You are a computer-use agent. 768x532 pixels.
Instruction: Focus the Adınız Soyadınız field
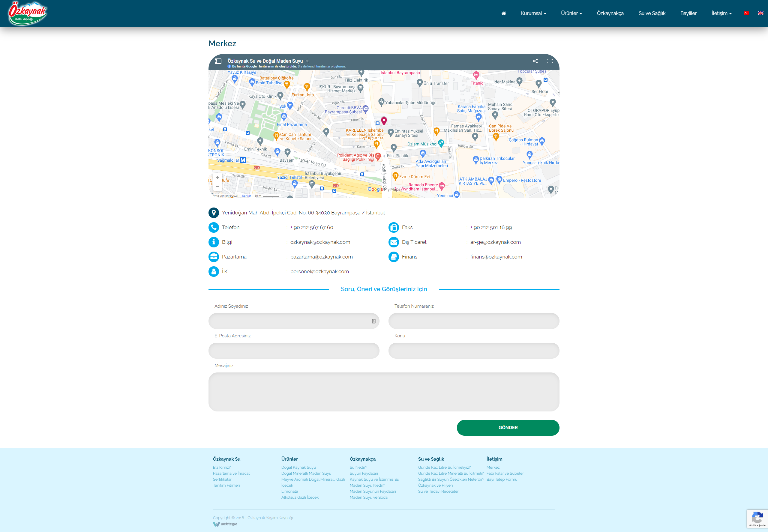[294, 321]
